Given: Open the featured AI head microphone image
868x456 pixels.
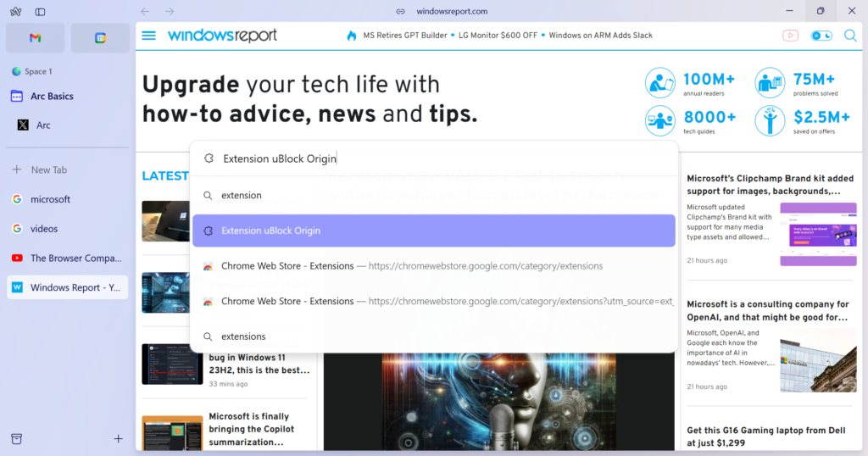Looking at the screenshot, I should click(498, 401).
